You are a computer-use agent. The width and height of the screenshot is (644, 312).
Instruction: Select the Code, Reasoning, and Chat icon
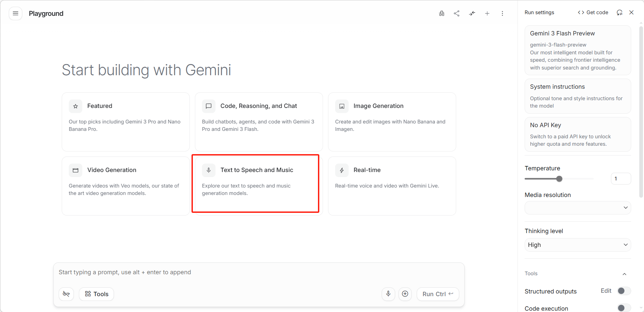pos(209,106)
